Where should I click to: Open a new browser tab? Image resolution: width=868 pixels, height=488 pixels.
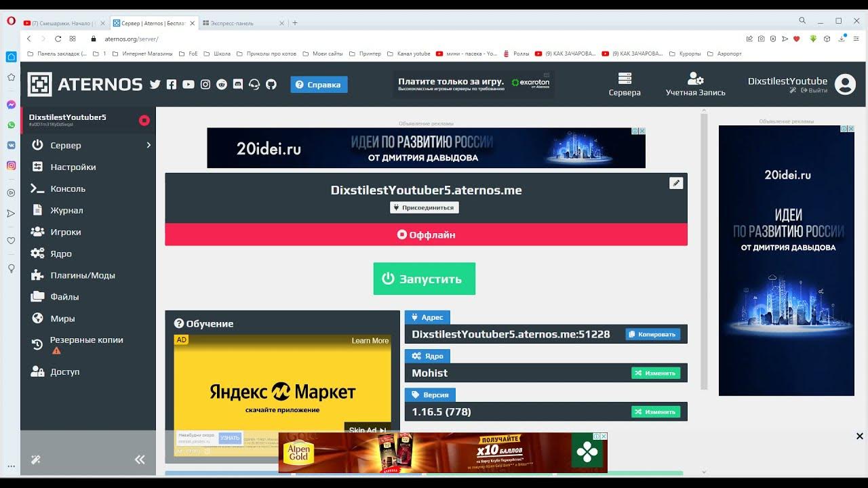tap(295, 23)
